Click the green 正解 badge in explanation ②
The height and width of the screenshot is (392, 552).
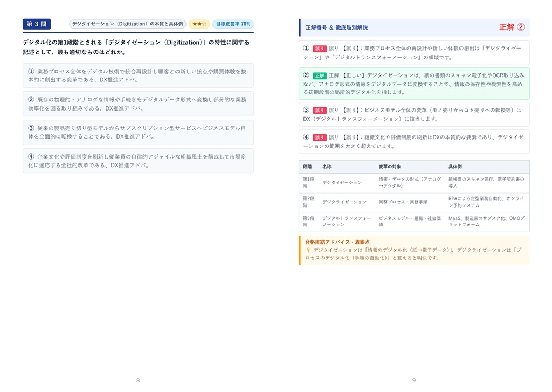tap(319, 75)
